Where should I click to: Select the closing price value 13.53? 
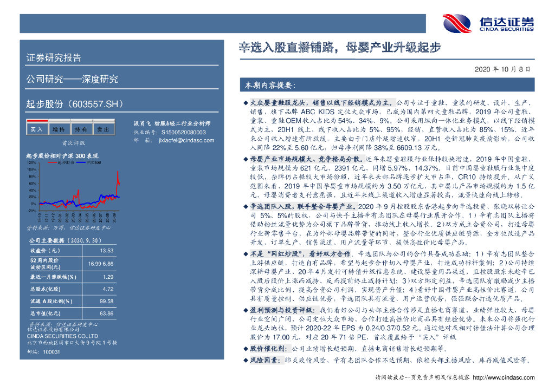107,251
